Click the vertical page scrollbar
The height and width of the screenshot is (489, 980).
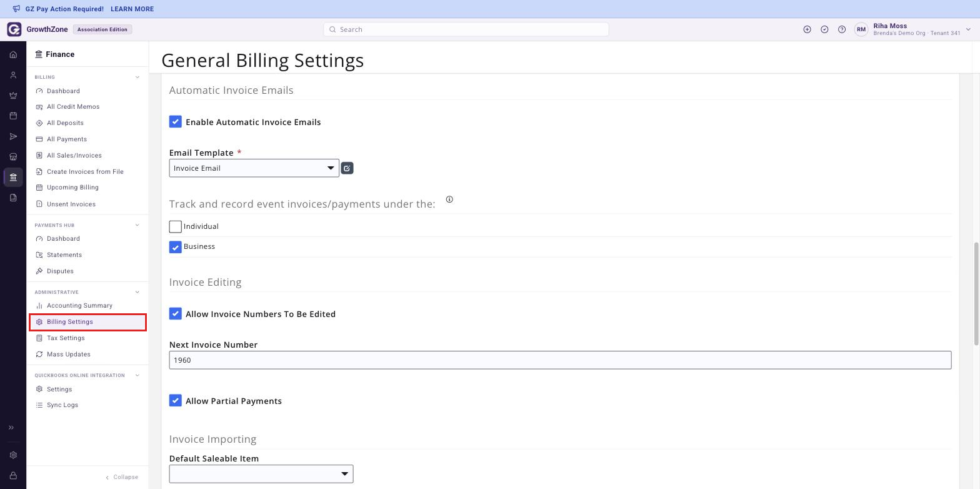pos(976,293)
